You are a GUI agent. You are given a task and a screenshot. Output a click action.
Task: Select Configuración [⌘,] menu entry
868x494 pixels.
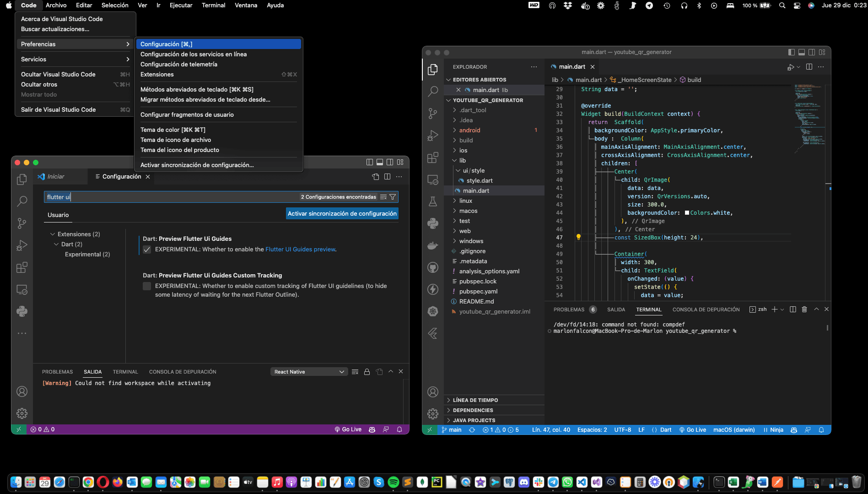click(x=219, y=44)
